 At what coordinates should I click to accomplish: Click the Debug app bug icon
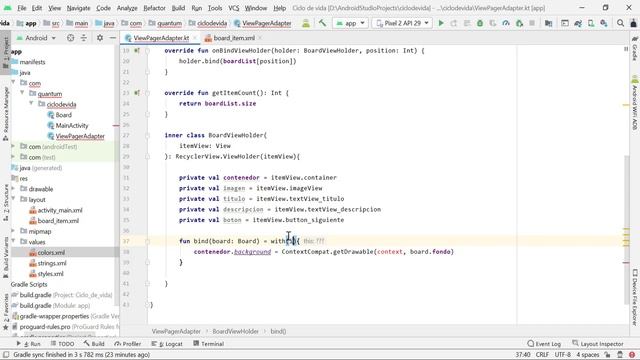pyautogui.click(x=480, y=23)
